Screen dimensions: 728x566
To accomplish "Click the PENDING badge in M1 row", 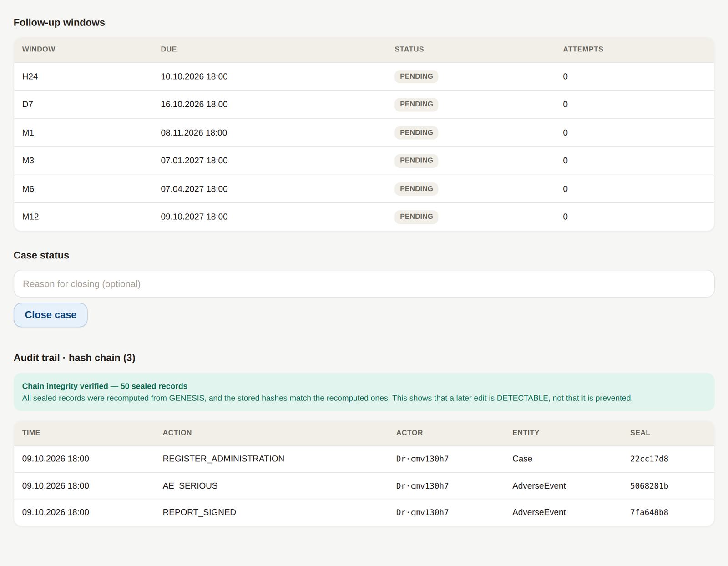I will (416, 132).
